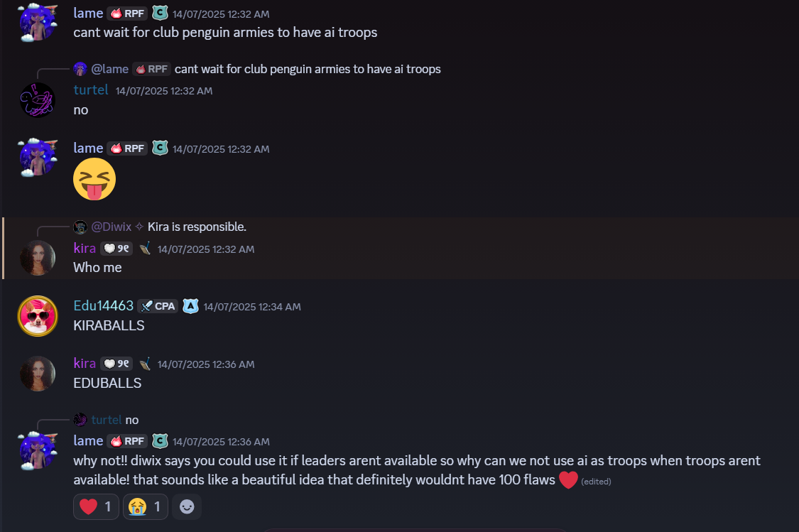
Task: Click Edu14463's profile avatar
Action: [x=38, y=315]
